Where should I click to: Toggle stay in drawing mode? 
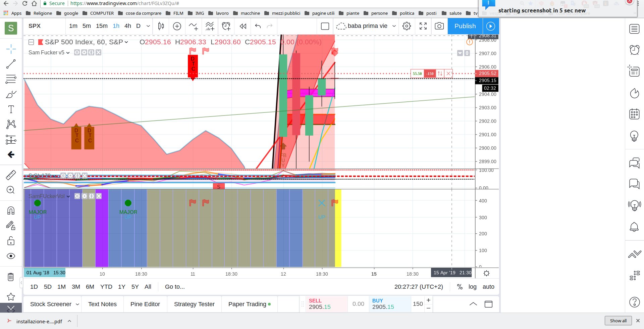point(11,226)
